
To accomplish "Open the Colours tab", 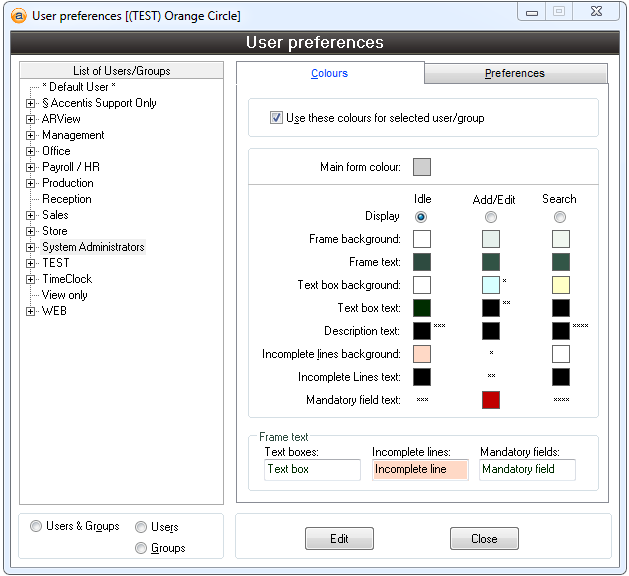I will point(329,73).
